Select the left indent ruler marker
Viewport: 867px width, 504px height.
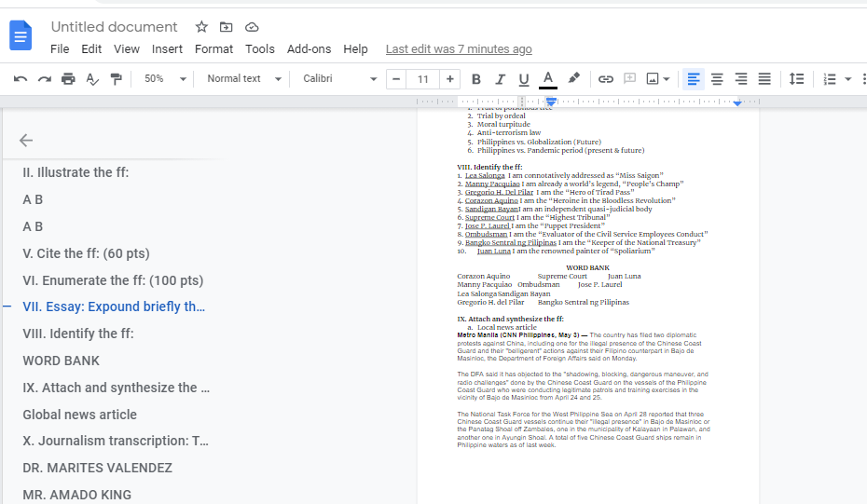tap(551, 102)
